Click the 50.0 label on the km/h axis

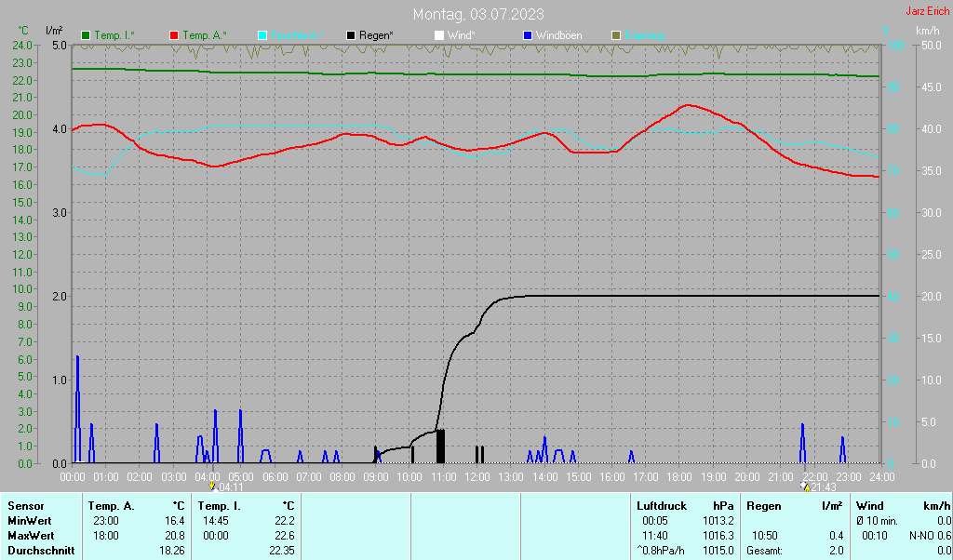[x=931, y=46]
